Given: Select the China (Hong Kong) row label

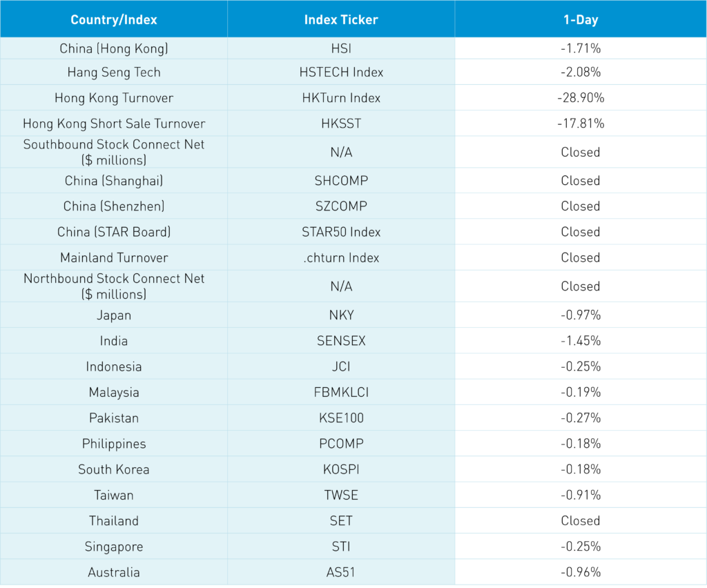Looking at the screenshot, I should pos(114,49).
